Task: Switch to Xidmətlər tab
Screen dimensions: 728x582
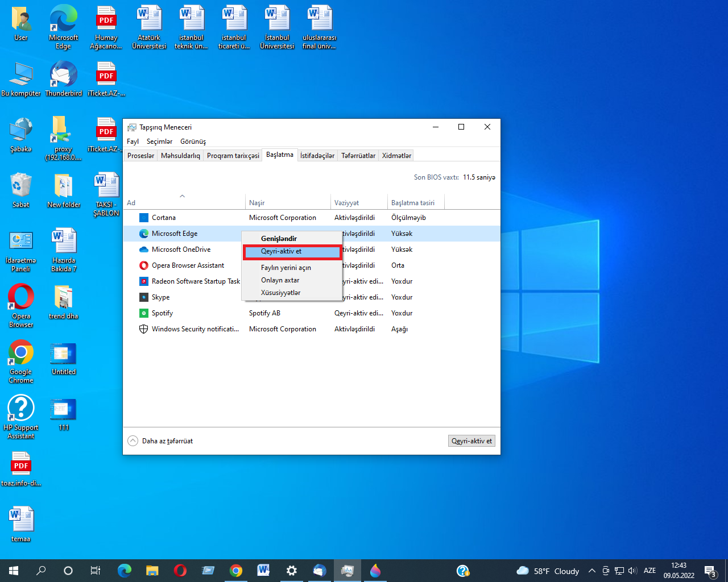Action: tap(396, 156)
